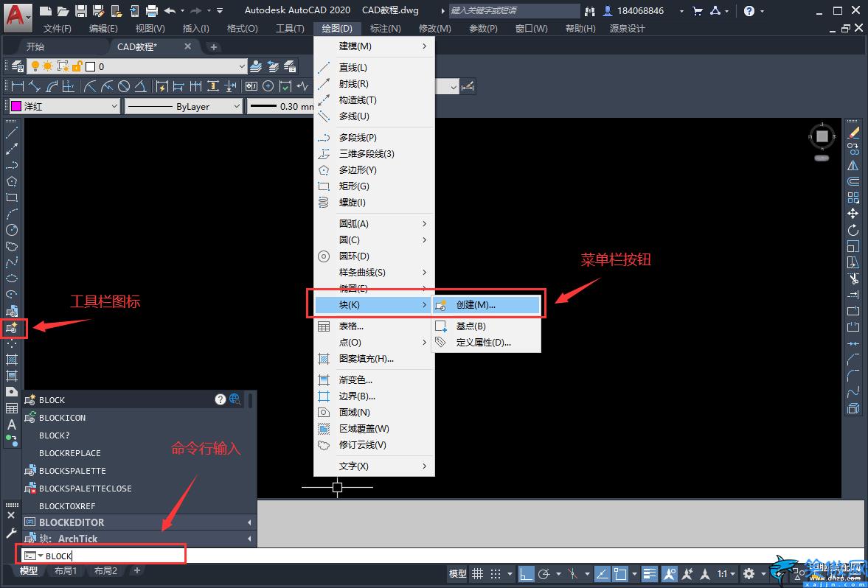Image resolution: width=868 pixels, height=588 pixels.
Task: Click the Move tool in the right modify toolbar
Action: click(853, 214)
